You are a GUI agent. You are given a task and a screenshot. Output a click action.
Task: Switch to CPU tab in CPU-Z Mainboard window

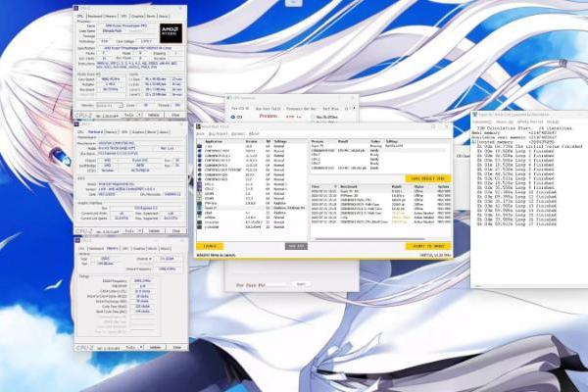coord(80,132)
